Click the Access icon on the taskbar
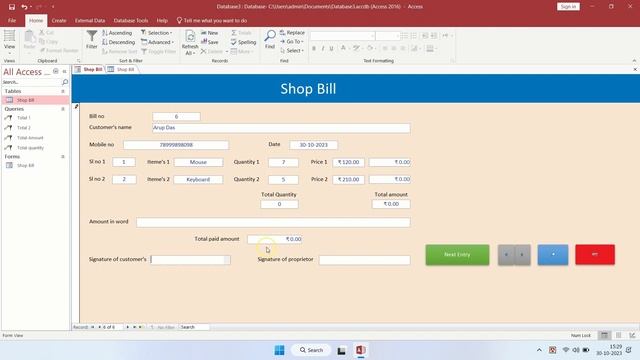The width and height of the screenshot is (640, 360). [x=360, y=350]
